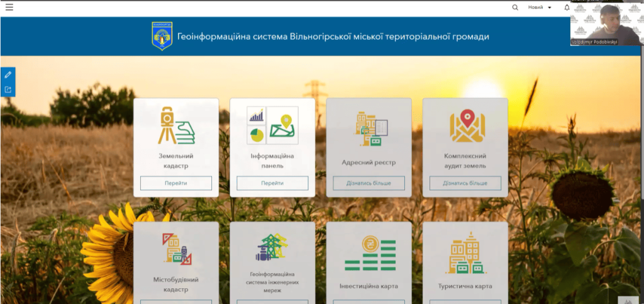Open the notifications bell

567,8
